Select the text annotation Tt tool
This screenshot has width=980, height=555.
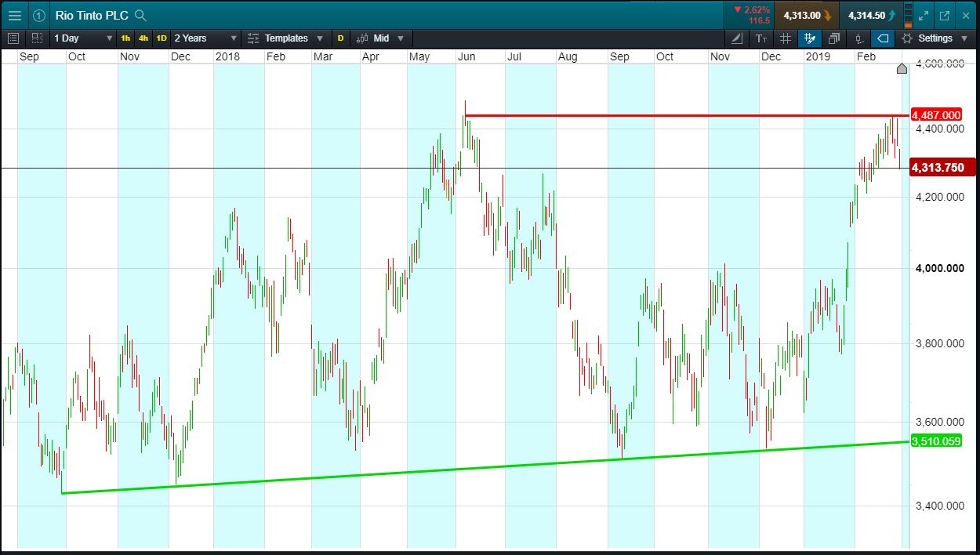[x=760, y=38]
